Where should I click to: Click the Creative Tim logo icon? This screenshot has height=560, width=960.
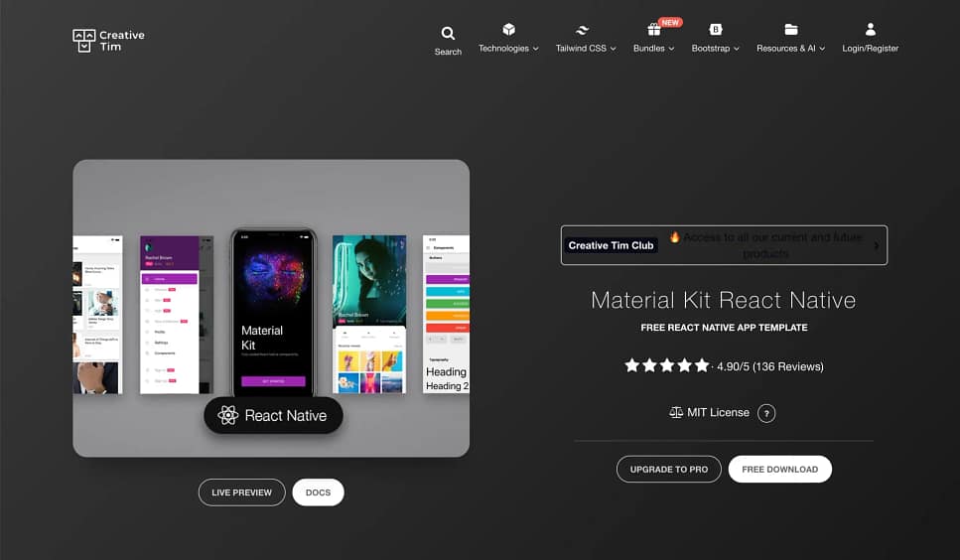point(82,40)
